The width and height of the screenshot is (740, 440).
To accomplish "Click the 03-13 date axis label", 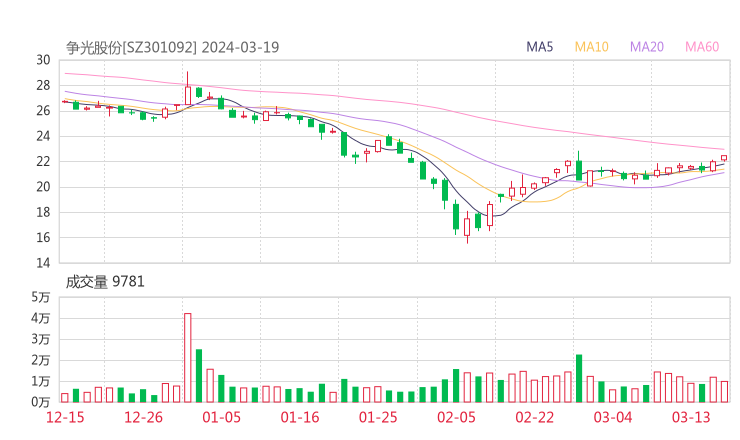I will [691, 417].
